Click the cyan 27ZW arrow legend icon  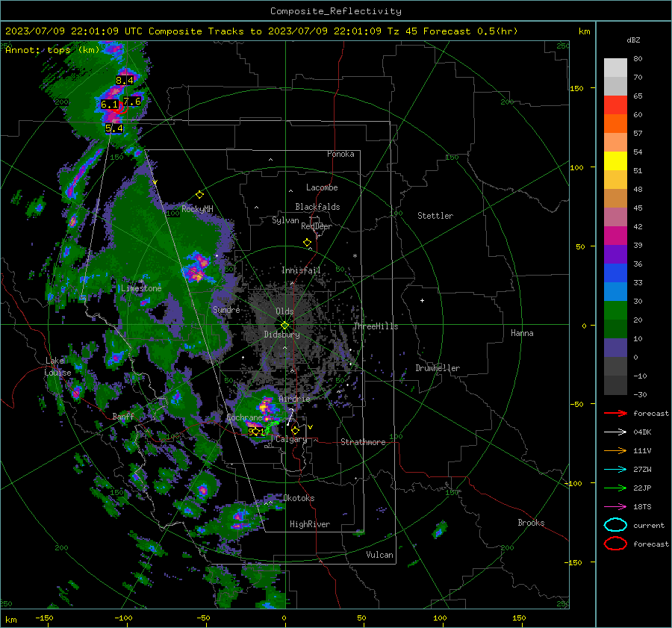[x=615, y=470]
